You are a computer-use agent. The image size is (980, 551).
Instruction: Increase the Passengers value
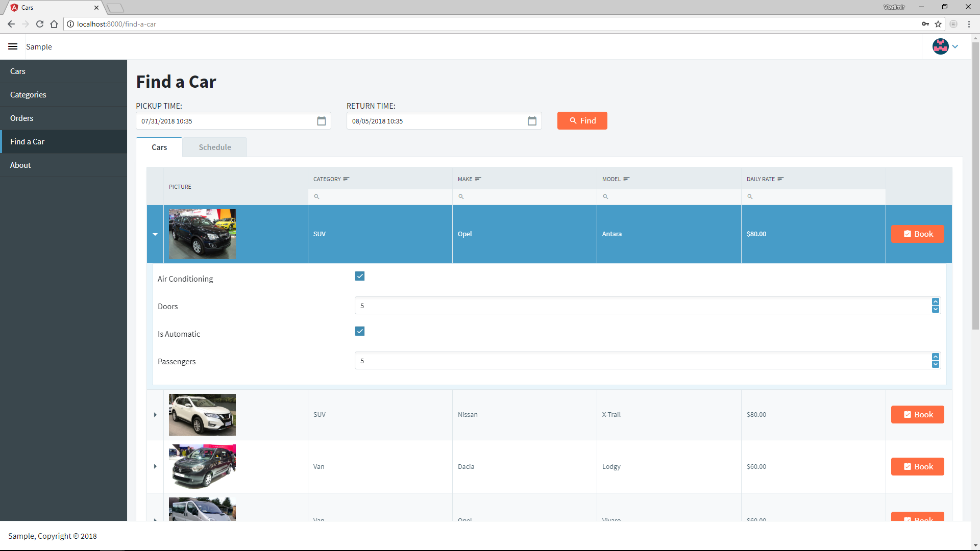[936, 357]
